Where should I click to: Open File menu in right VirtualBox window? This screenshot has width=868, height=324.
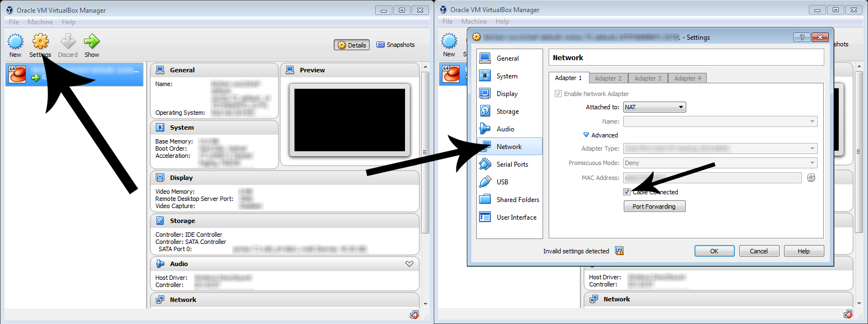click(x=448, y=22)
